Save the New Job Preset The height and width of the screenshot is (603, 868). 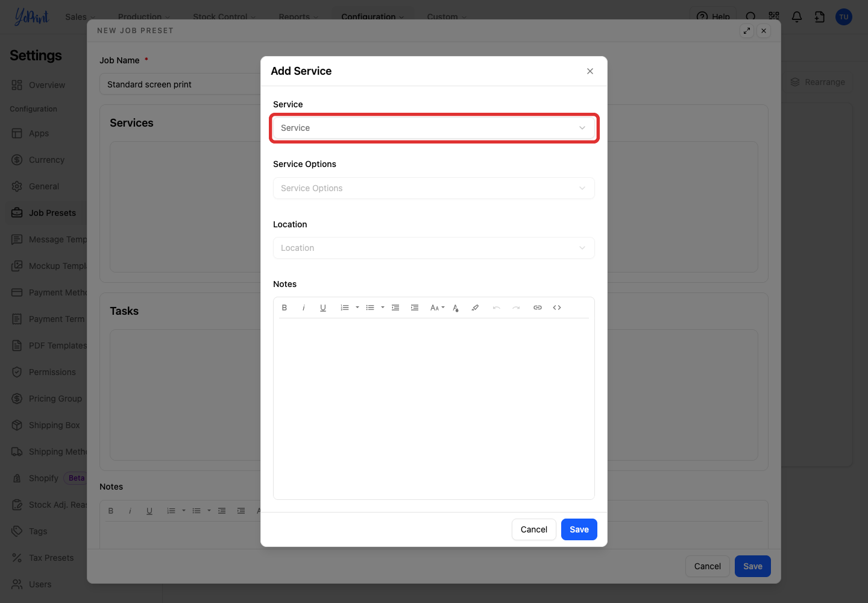point(753,566)
